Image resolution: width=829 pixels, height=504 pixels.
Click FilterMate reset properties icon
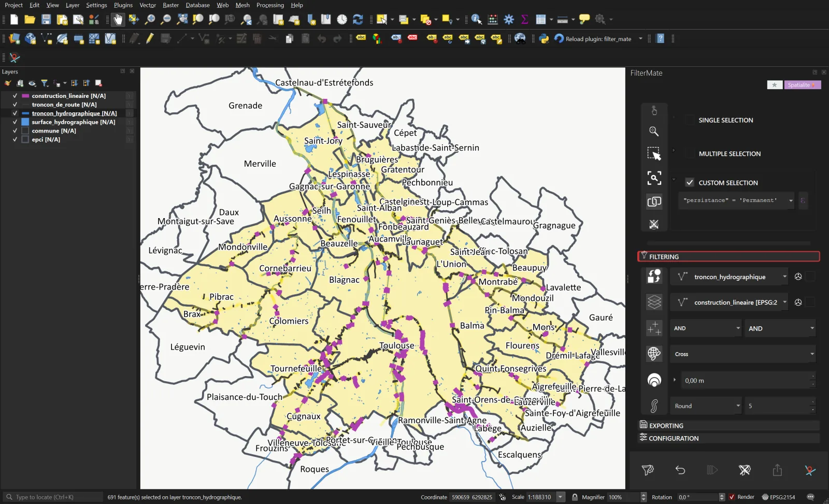coord(654,224)
